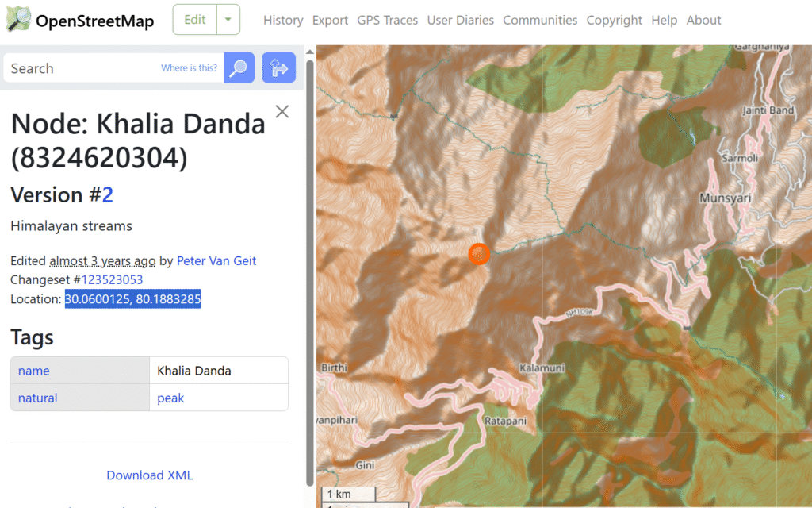The height and width of the screenshot is (508, 812).
Task: Click the sidebar vertical scrollbar
Action: pyautogui.click(x=310, y=272)
